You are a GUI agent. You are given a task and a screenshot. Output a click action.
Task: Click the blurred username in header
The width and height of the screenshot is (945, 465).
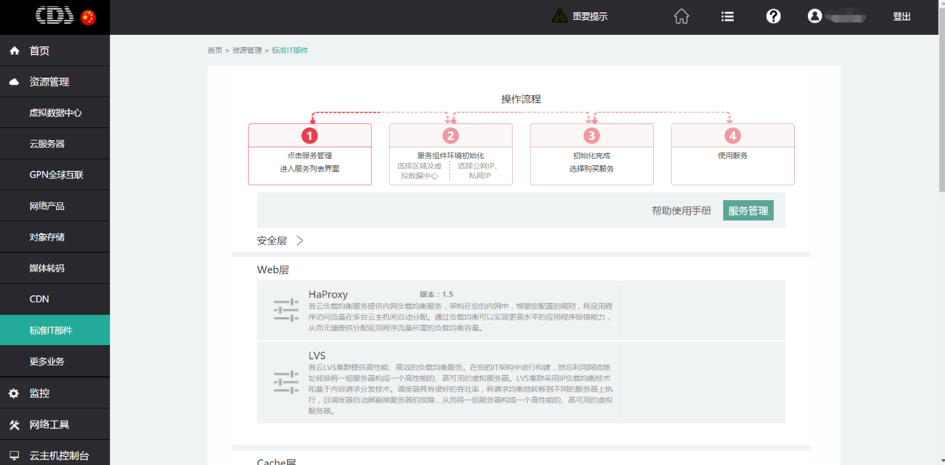tap(847, 17)
